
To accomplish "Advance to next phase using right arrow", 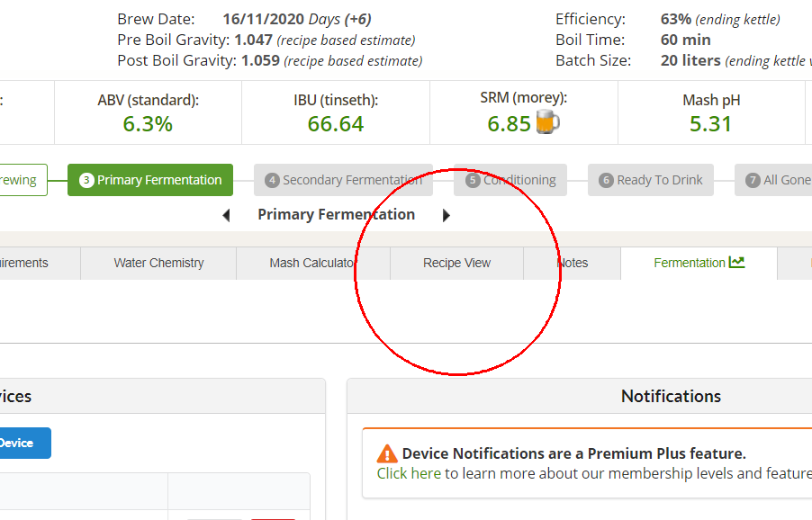I will click(446, 215).
